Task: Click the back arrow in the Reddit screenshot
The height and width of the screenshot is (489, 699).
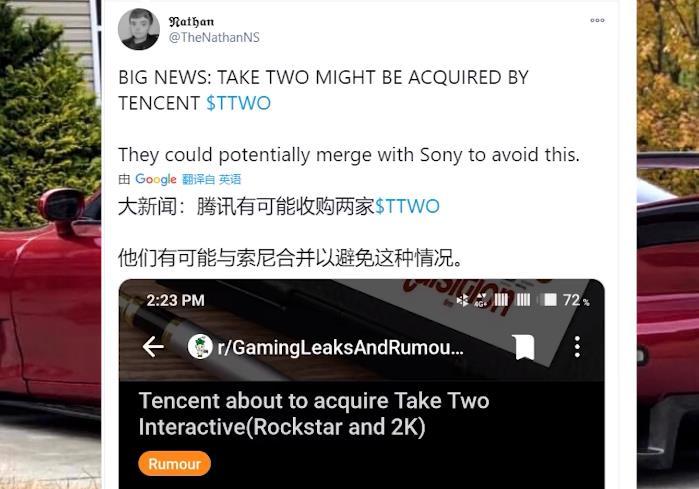Action: pos(153,347)
